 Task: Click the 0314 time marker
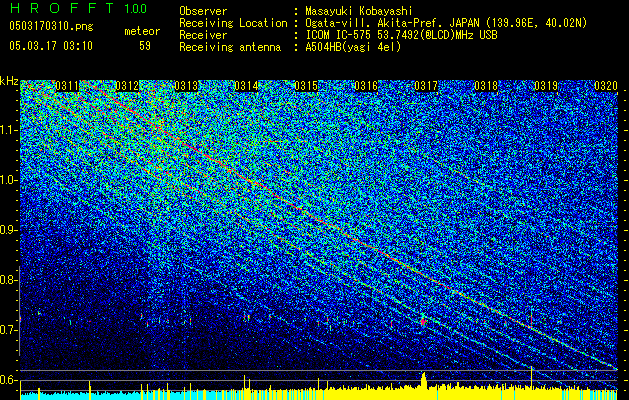click(246, 86)
